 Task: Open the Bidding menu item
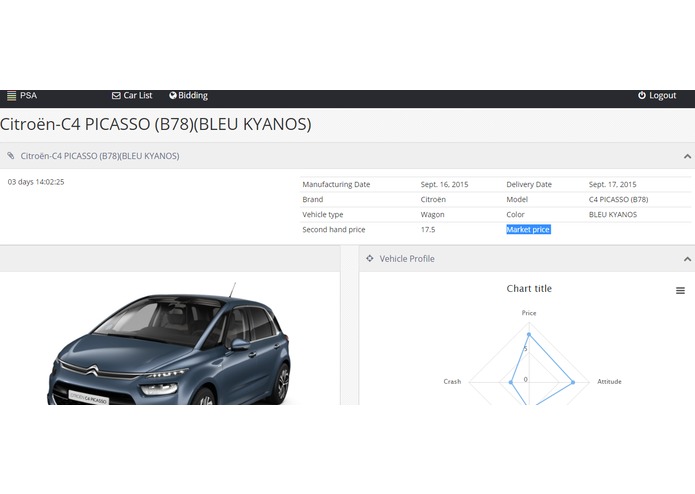tap(188, 96)
